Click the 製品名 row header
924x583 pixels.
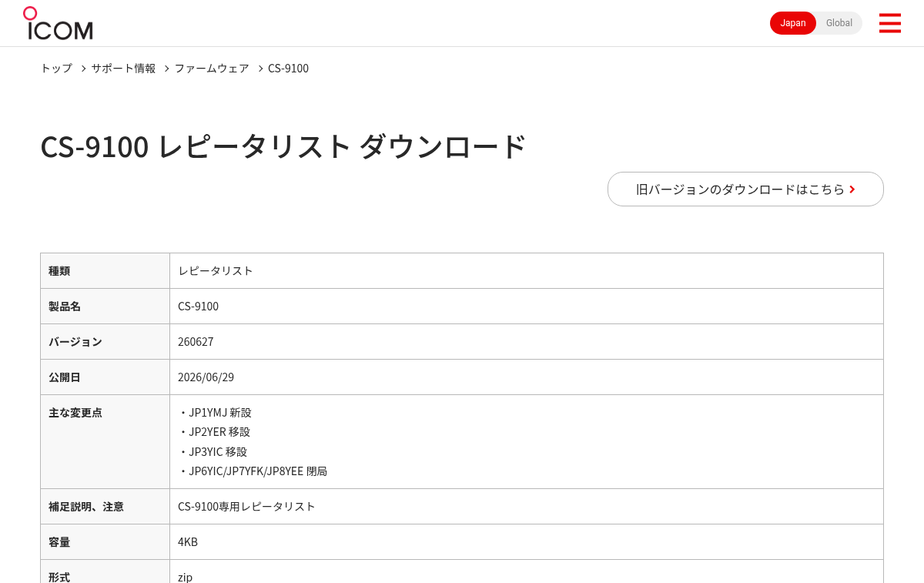105,306
